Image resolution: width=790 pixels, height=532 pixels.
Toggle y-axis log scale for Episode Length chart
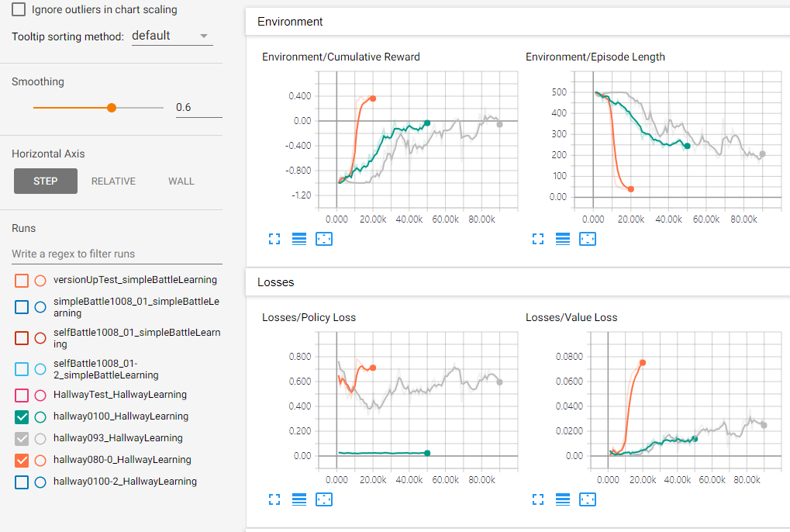point(563,239)
